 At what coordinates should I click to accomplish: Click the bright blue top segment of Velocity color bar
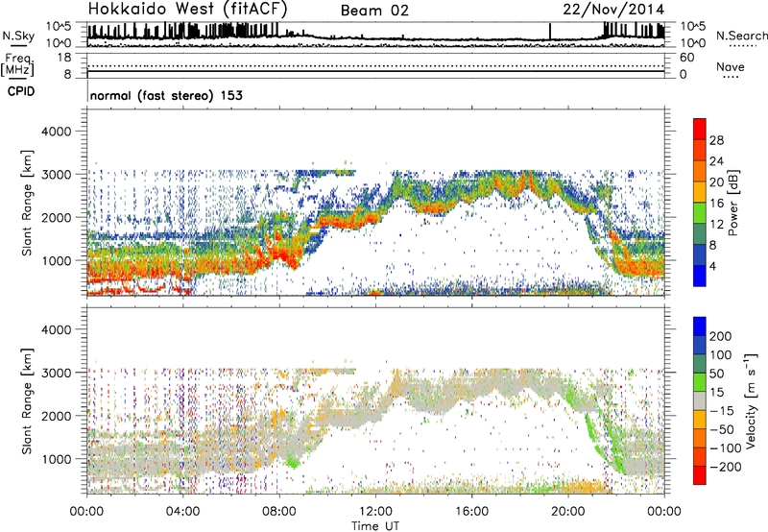coord(700,326)
